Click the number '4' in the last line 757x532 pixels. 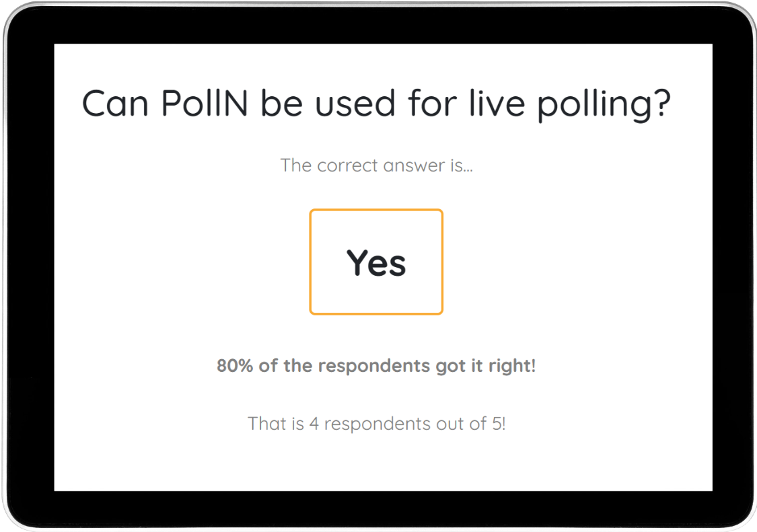[314, 424]
